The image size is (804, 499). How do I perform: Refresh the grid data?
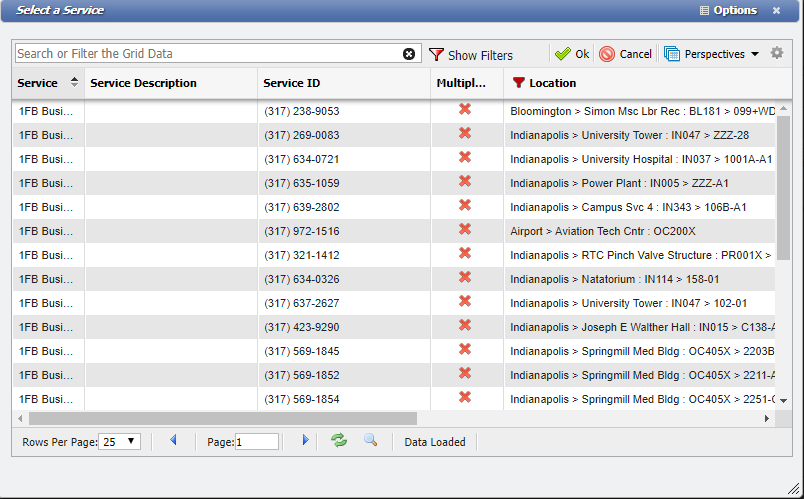point(339,440)
